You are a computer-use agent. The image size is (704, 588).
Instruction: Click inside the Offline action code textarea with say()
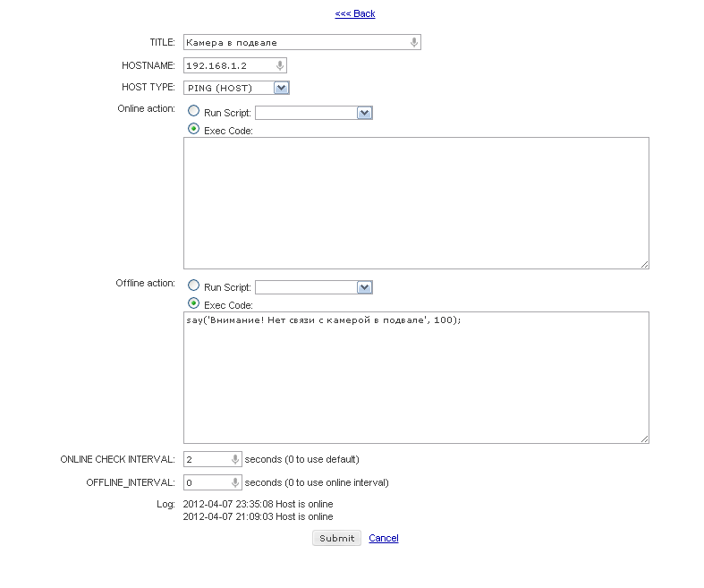pos(416,378)
